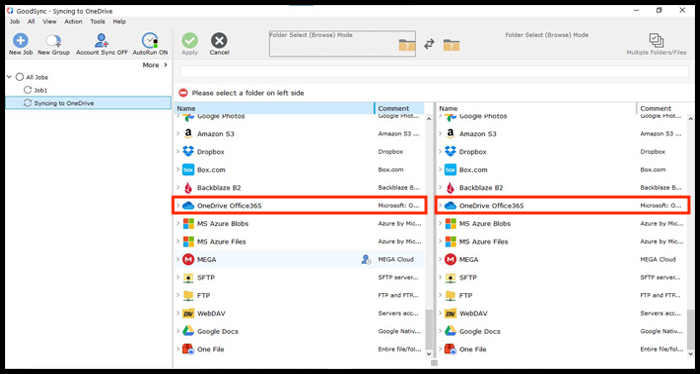This screenshot has width=700, height=374.
Task: Click Dropbox text in right pane
Action: 473,152
